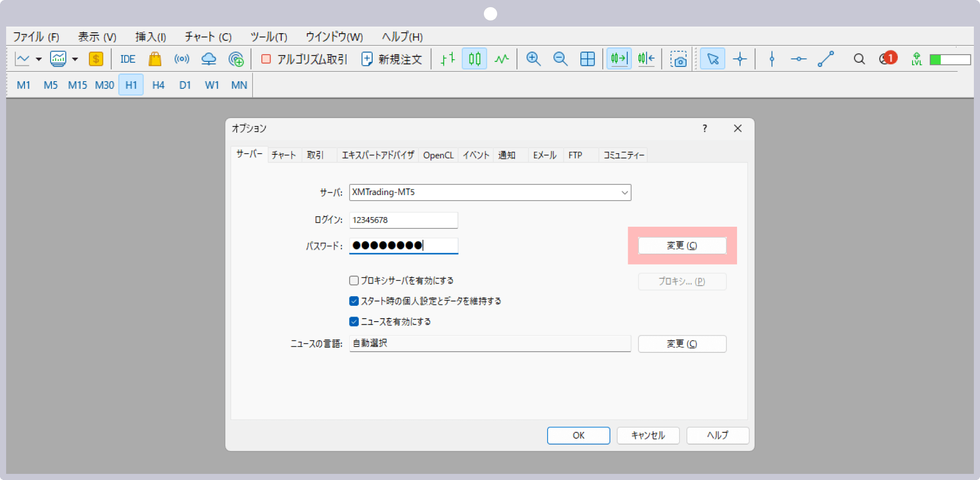Select H1 timeframe
This screenshot has height=480, width=980.
click(x=131, y=85)
